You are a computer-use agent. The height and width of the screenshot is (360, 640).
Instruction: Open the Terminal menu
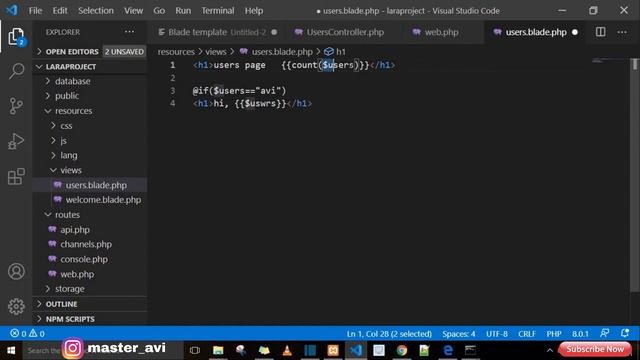218,11
